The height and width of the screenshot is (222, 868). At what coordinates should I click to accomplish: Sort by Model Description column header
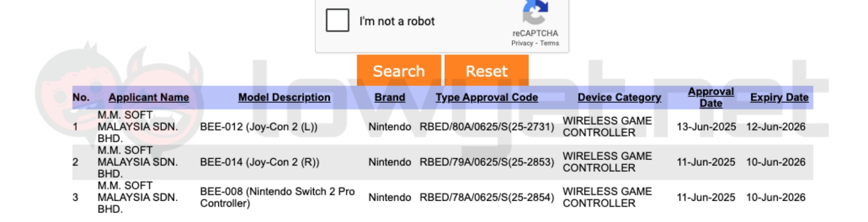click(284, 97)
